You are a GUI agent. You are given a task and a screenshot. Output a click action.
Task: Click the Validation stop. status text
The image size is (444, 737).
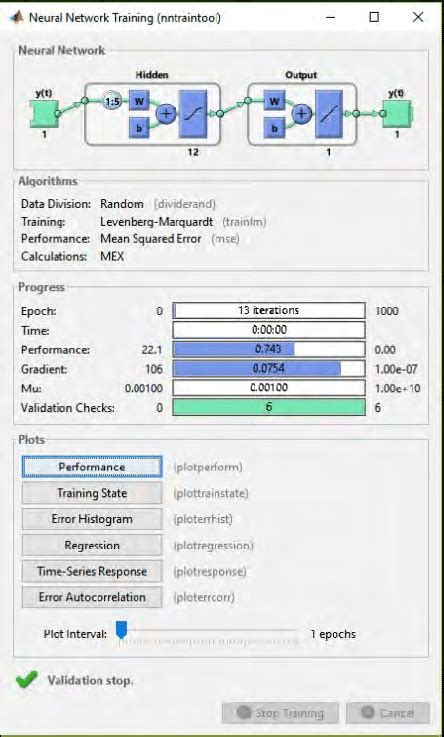[90, 680]
